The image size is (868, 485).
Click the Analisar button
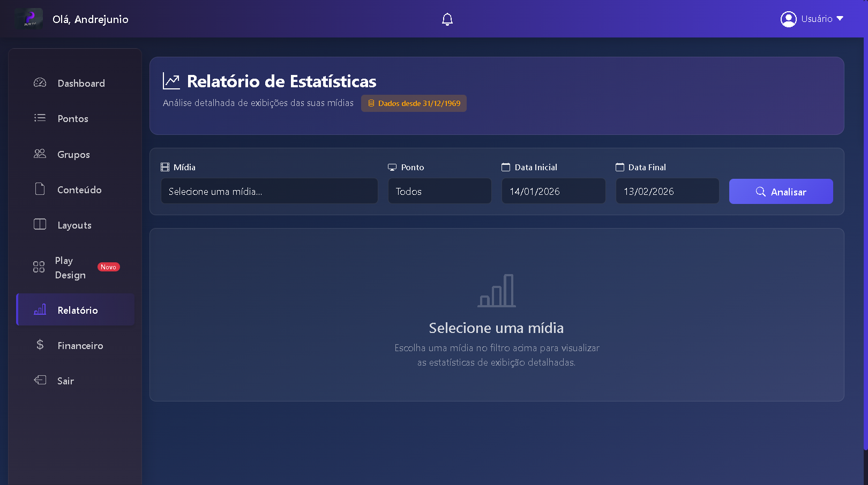click(781, 191)
